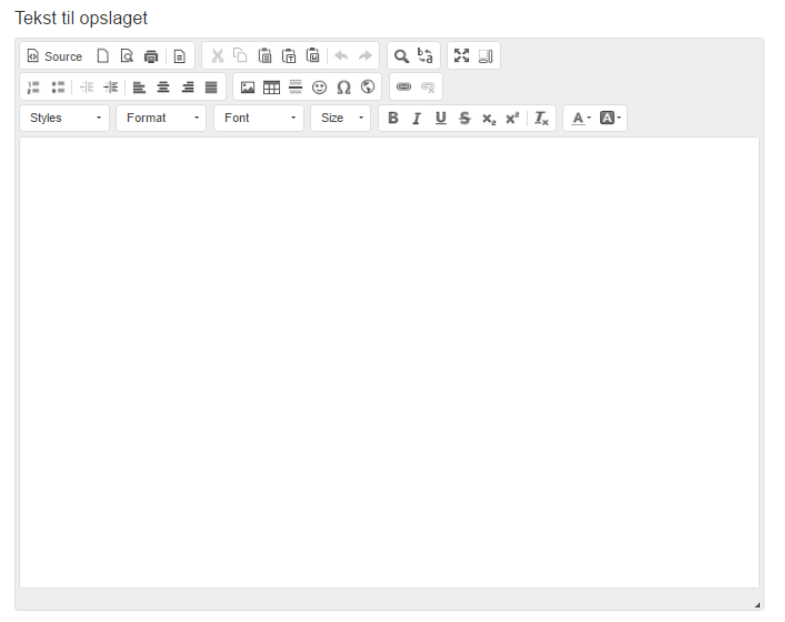The image size is (785, 622).
Task: Open the background color picker
Action: pyautogui.click(x=610, y=118)
